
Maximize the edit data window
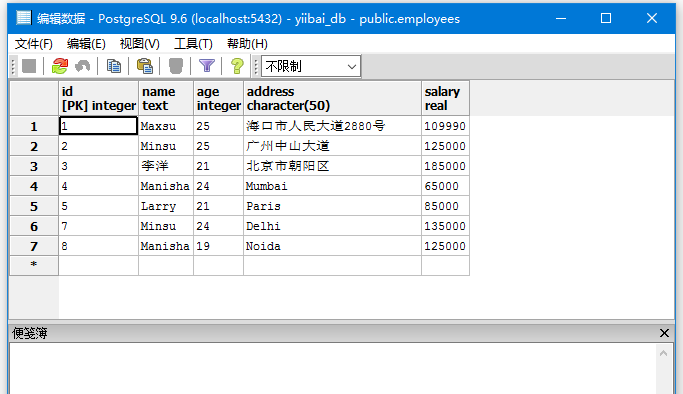tap(606, 18)
